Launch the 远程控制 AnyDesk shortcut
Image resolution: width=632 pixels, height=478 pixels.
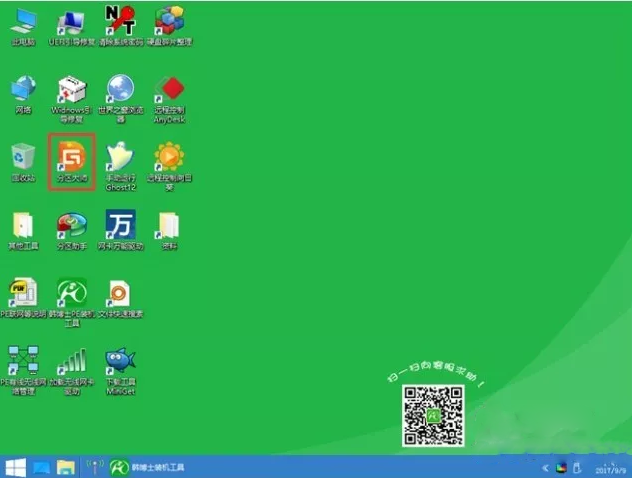point(169,90)
